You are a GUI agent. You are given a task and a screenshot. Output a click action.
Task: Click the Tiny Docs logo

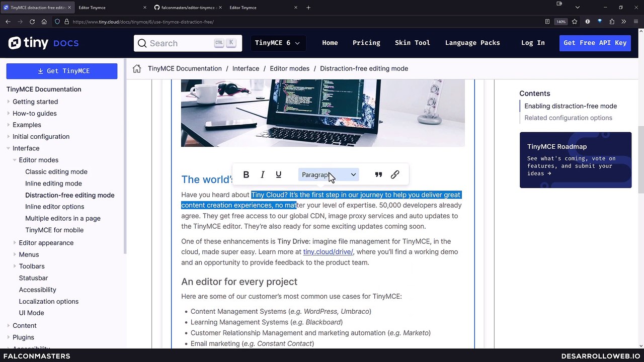point(43,43)
